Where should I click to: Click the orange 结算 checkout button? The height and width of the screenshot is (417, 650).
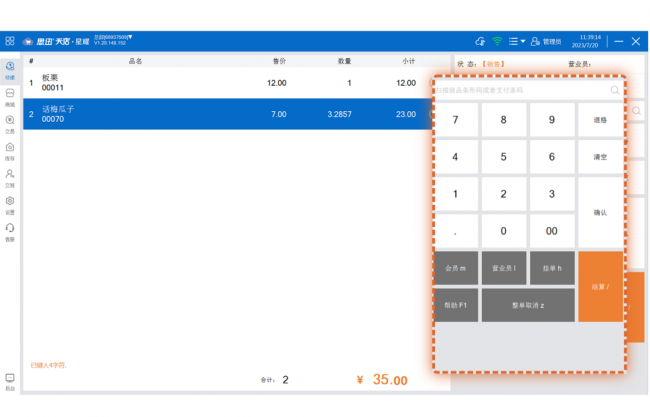[x=600, y=286]
